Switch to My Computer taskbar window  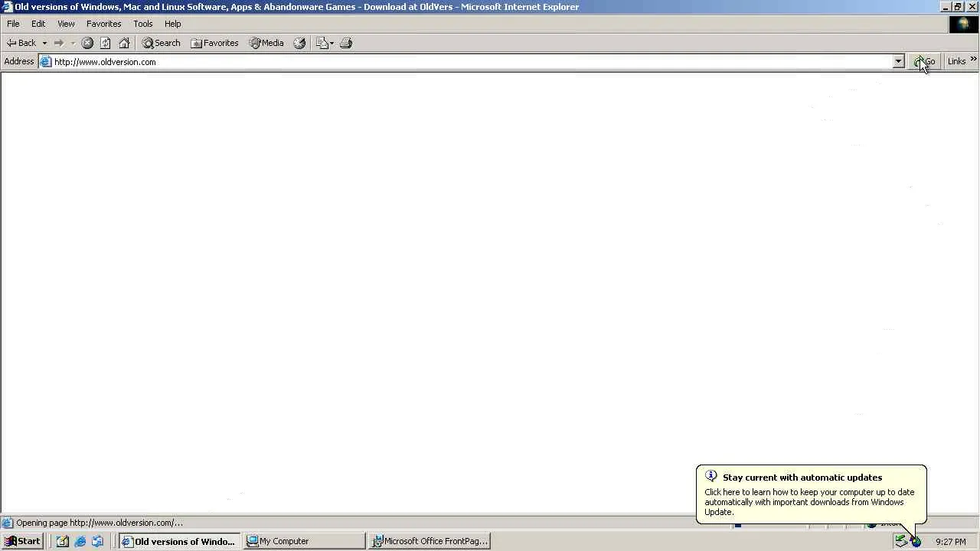[x=305, y=541]
